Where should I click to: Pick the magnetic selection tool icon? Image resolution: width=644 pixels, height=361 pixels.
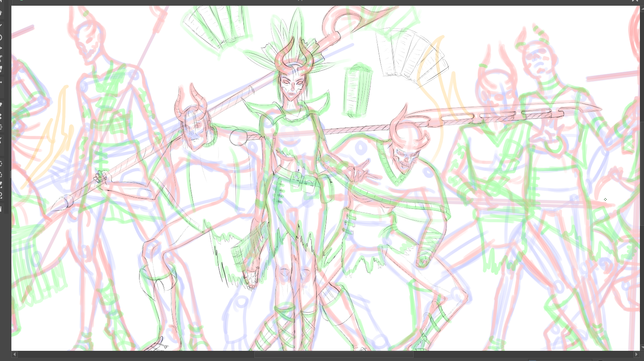click(x=1, y=195)
